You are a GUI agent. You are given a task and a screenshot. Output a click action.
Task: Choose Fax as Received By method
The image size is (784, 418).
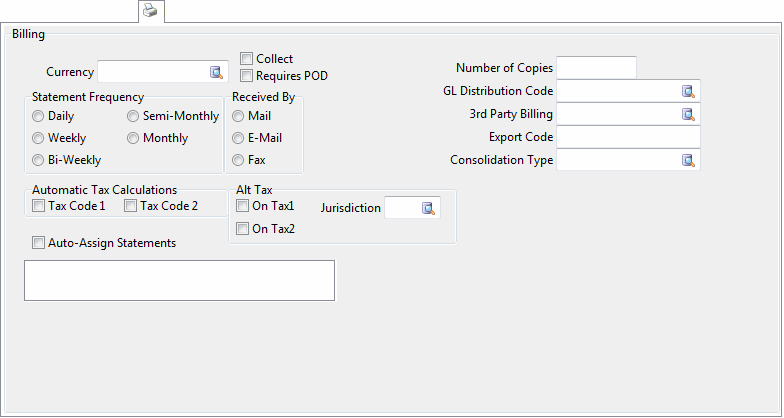[239, 160]
